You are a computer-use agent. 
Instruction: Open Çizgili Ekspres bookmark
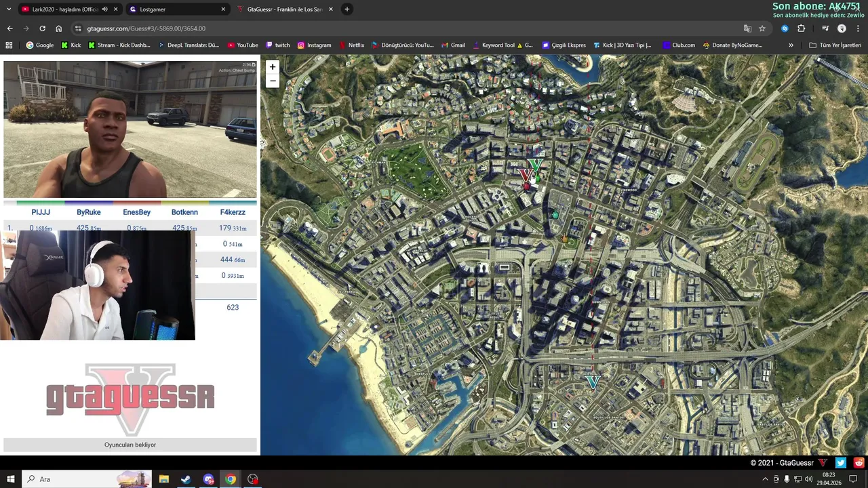pyautogui.click(x=564, y=45)
